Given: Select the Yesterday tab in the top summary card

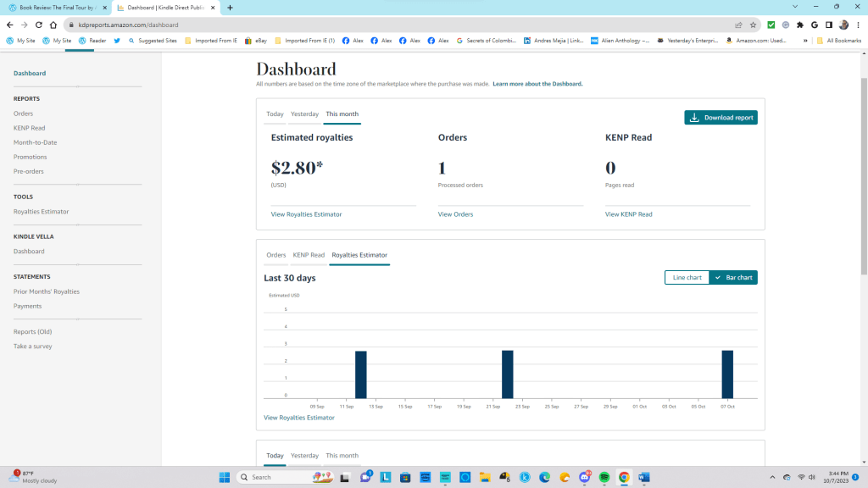Looking at the screenshot, I should pos(304,114).
